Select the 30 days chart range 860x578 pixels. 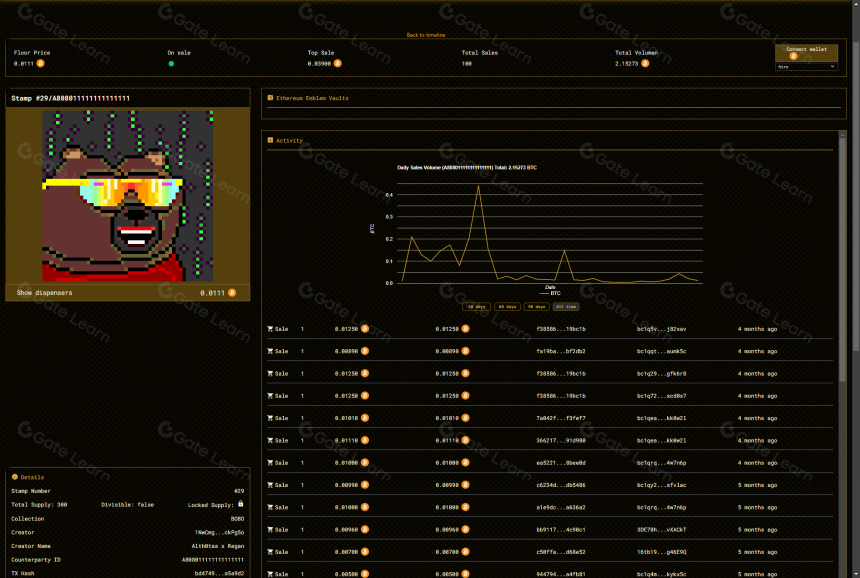[476, 307]
